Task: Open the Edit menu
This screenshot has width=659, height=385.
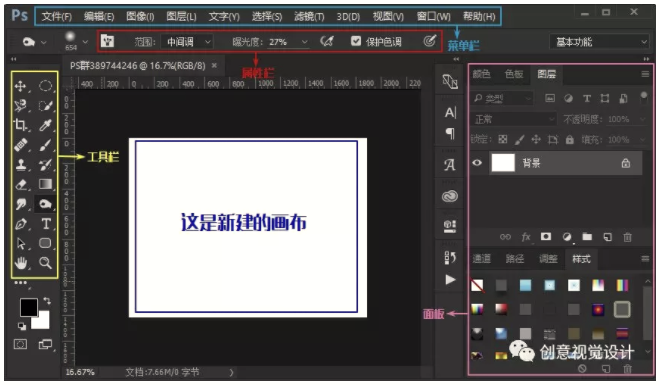Action: tap(99, 16)
